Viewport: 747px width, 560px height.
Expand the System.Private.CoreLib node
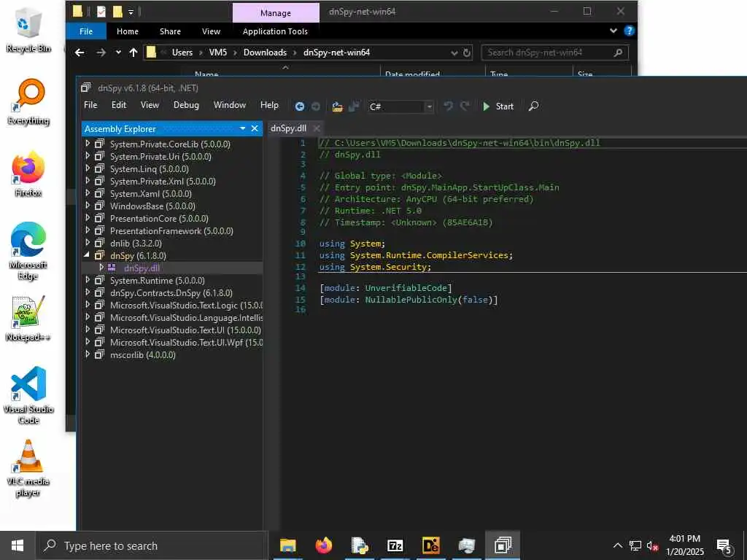[88, 144]
